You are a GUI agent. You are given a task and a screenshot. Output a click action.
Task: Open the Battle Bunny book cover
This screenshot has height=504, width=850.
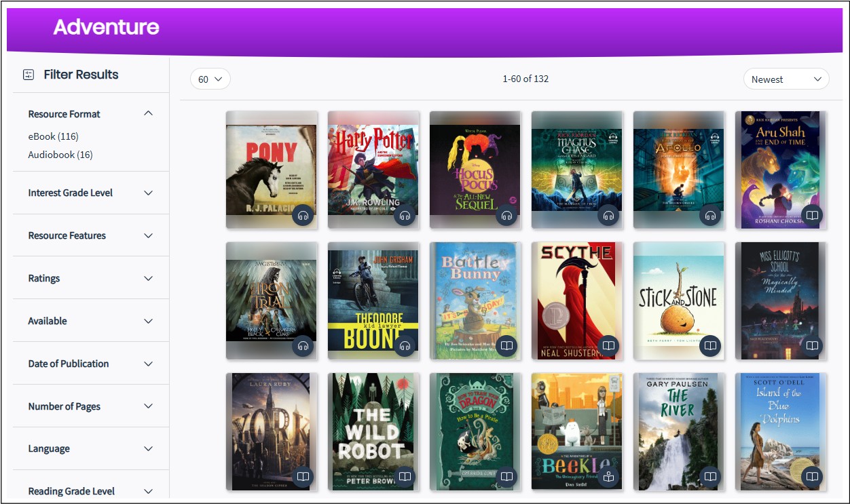pyautogui.click(x=475, y=301)
